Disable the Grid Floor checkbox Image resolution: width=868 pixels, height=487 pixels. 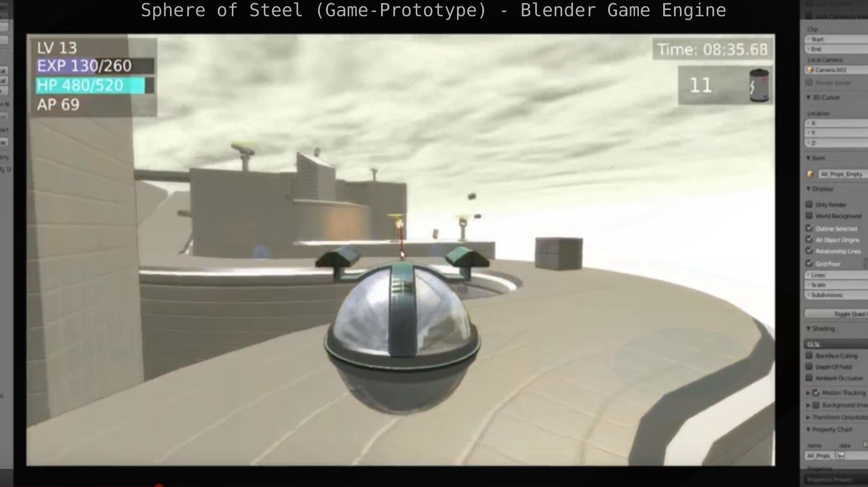click(x=809, y=263)
